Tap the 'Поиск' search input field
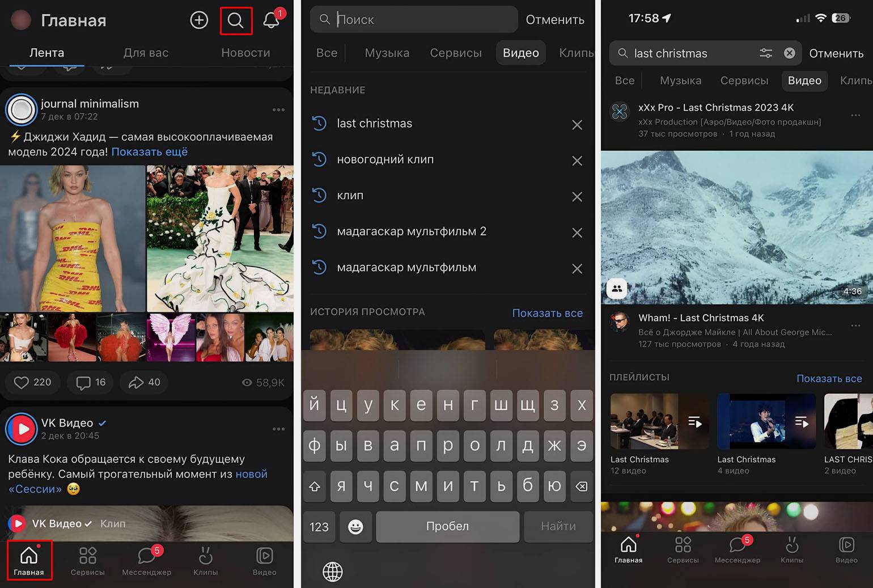The height and width of the screenshot is (588, 873). point(419,20)
